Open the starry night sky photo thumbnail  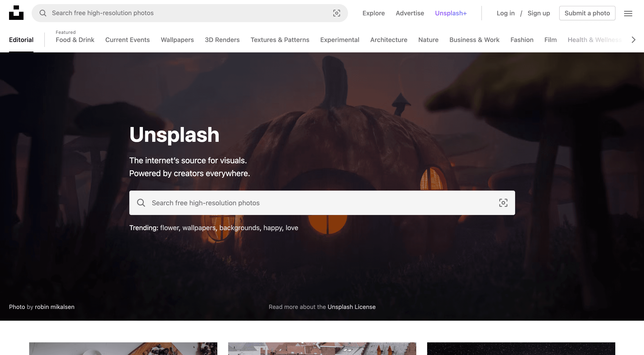[521, 349]
